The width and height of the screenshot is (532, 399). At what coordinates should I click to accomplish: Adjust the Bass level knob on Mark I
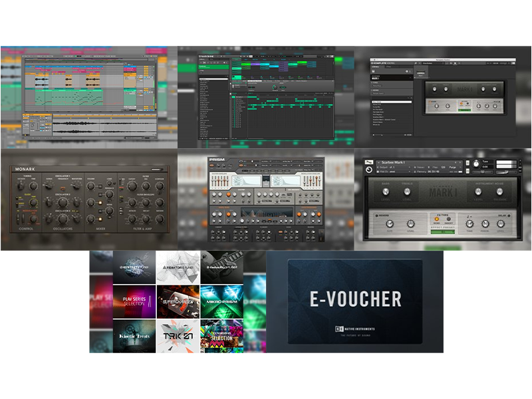pos(386,192)
